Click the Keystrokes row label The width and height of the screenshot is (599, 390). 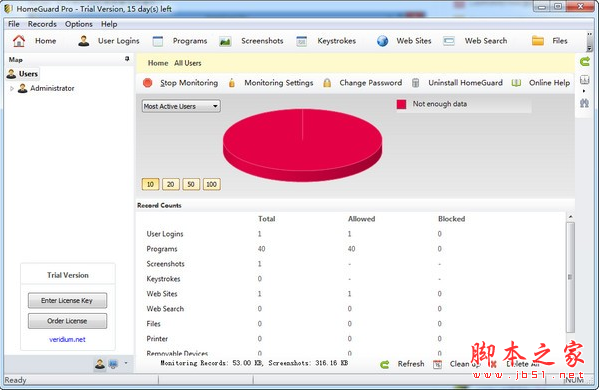[x=163, y=279]
